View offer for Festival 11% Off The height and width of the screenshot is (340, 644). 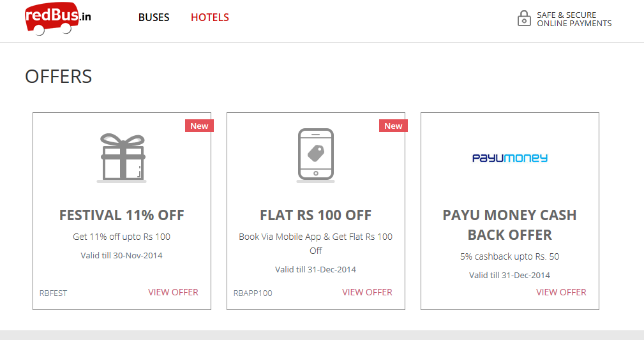(173, 292)
